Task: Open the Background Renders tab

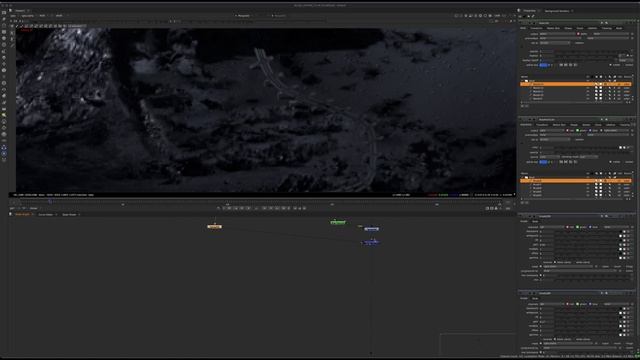Action: [x=557, y=11]
